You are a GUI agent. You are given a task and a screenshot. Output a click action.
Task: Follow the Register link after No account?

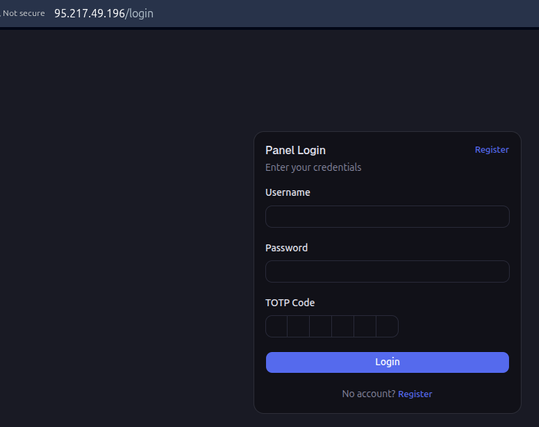coord(415,394)
